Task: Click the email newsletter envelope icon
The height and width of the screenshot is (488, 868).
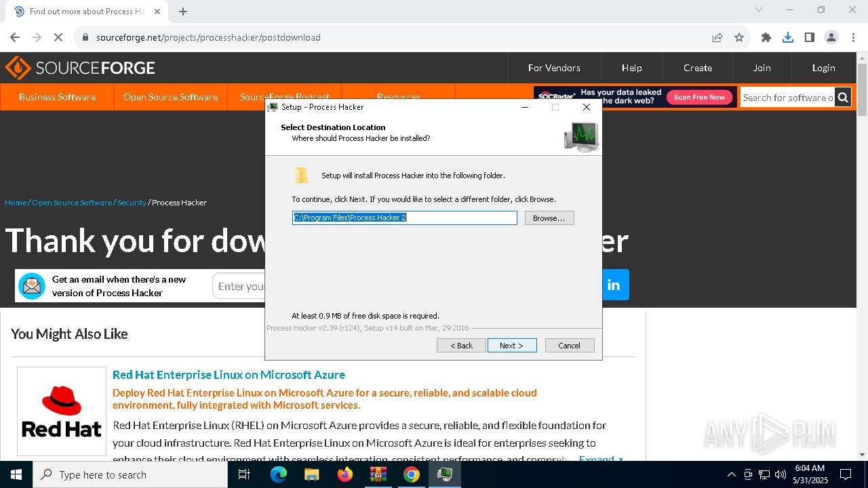Action: (x=32, y=286)
